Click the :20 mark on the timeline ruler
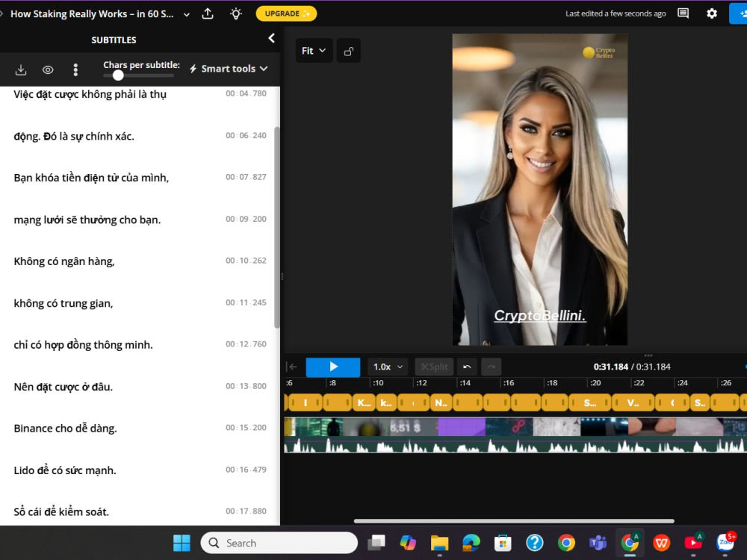 pyautogui.click(x=595, y=383)
